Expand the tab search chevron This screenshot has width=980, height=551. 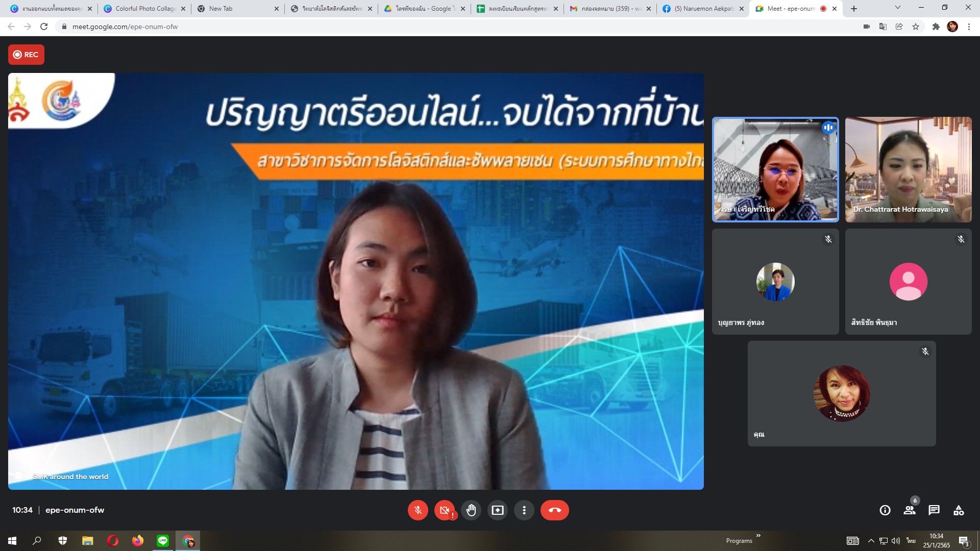[897, 8]
